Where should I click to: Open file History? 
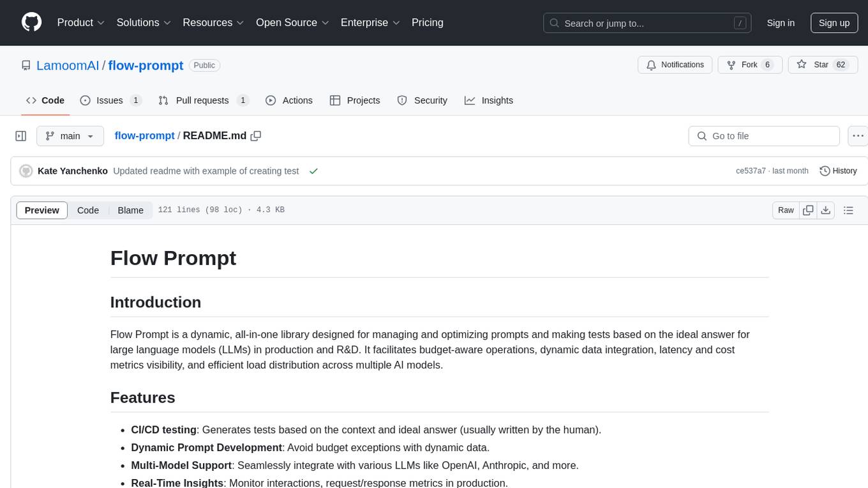pos(838,171)
